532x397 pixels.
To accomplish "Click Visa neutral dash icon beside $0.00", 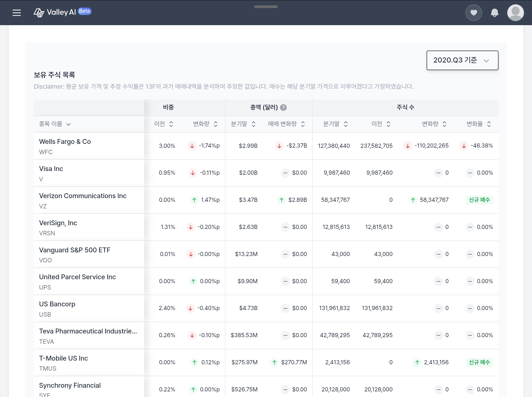I will pyautogui.click(x=285, y=173).
